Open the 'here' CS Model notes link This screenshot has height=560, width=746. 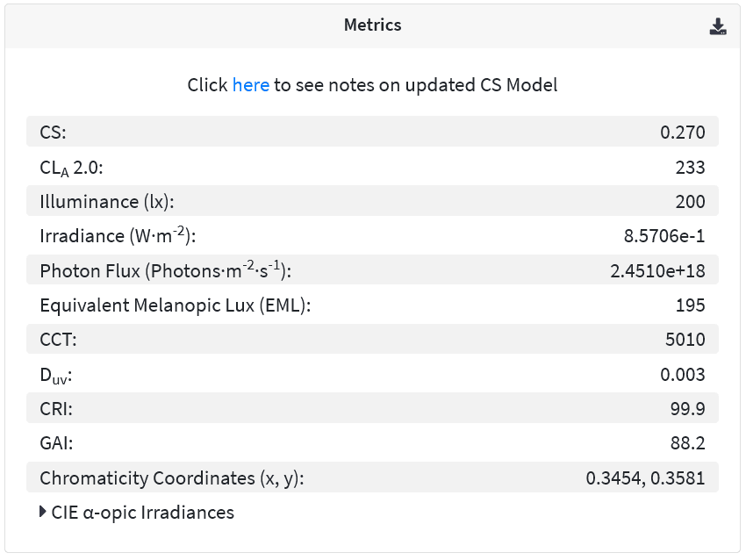251,85
